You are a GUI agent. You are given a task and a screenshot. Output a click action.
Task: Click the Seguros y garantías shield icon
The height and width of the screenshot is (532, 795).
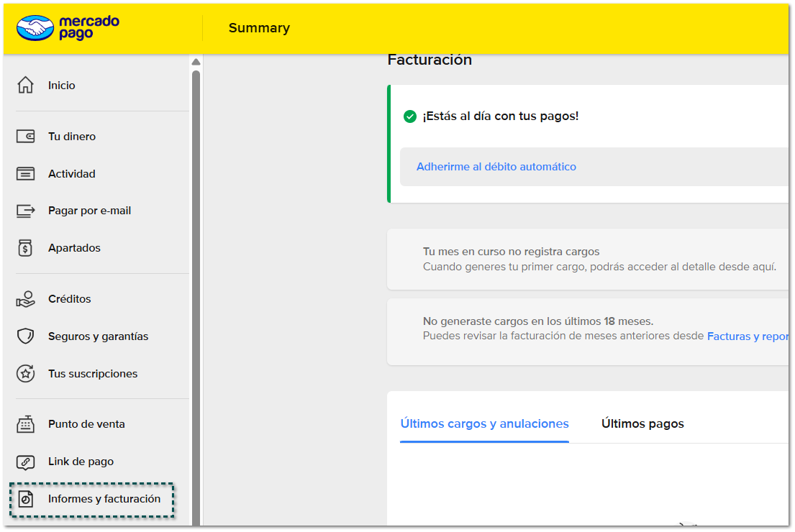(x=25, y=336)
